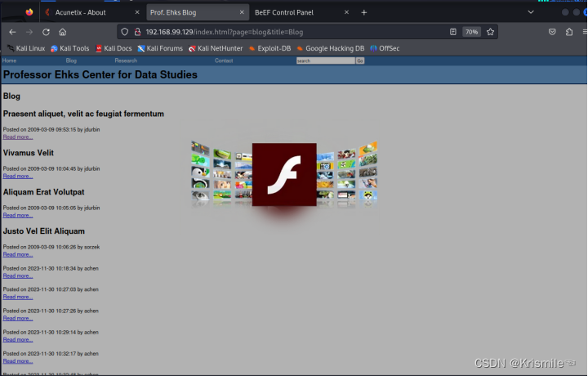Read more for 10:27:26 achen post
Viewport: 588px width, 376px height.
point(18,318)
